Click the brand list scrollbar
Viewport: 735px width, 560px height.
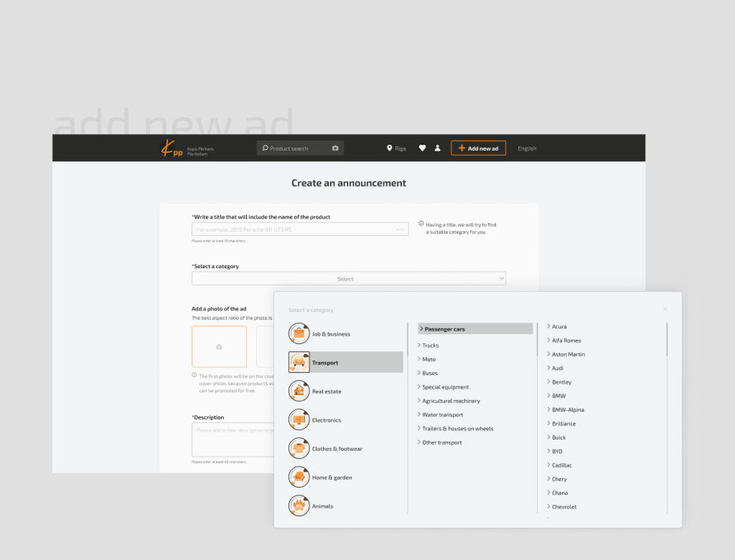667,339
